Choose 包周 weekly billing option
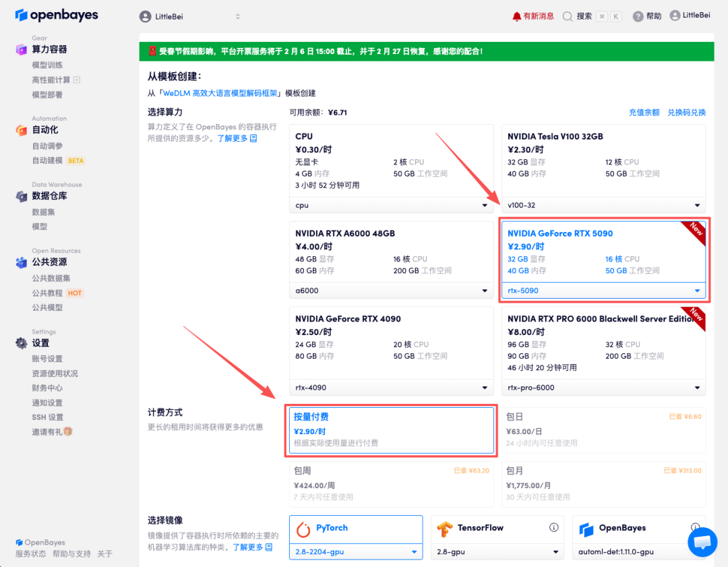Image resolution: width=728 pixels, height=567 pixels. (x=392, y=484)
